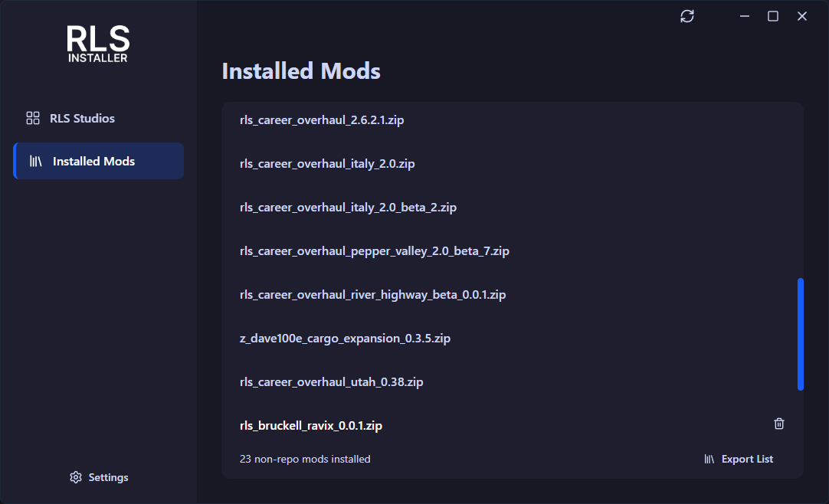
Task: Click the refresh arrows in the title bar
Action: [x=687, y=15]
